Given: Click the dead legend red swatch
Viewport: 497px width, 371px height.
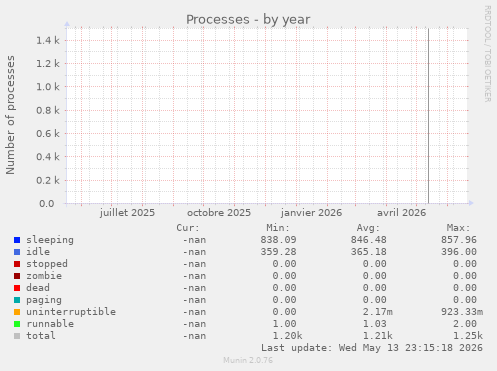Looking at the screenshot, I should [x=17, y=288].
